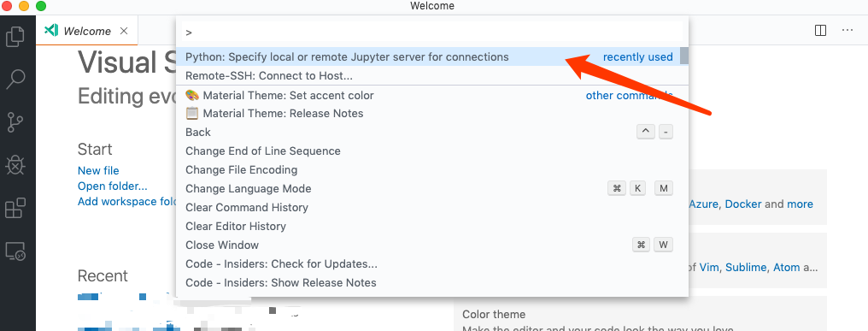Click the Atom keymap link
This screenshot has height=331, width=868.
786,267
